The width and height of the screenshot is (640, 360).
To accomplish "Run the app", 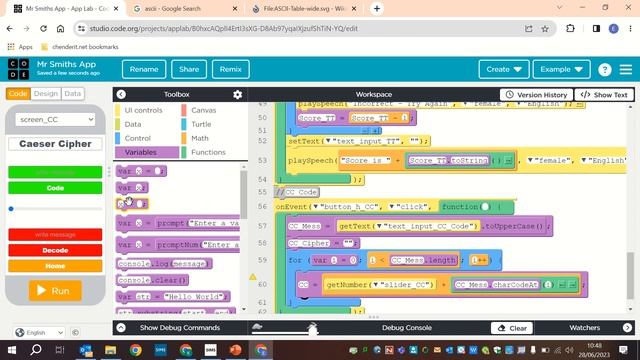I will (x=55, y=291).
